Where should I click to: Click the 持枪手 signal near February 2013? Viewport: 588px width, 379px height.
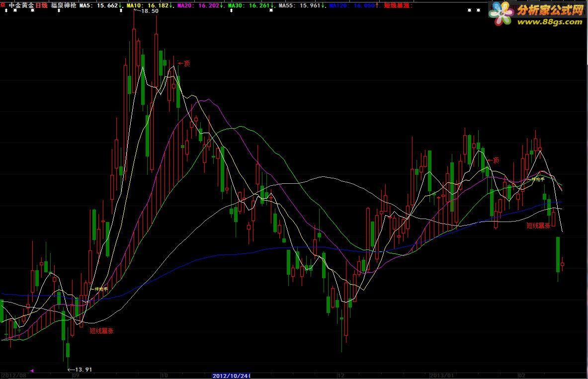coord(538,180)
